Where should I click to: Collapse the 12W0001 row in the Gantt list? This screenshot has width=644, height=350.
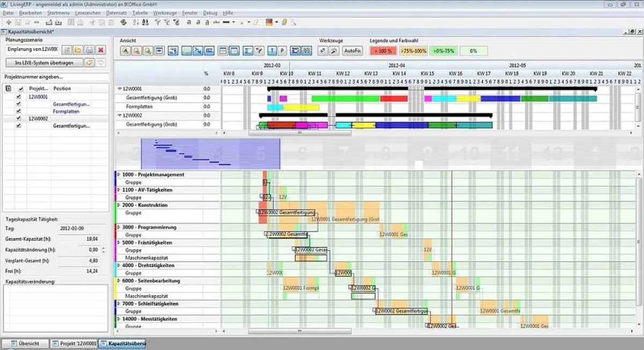click(x=120, y=88)
